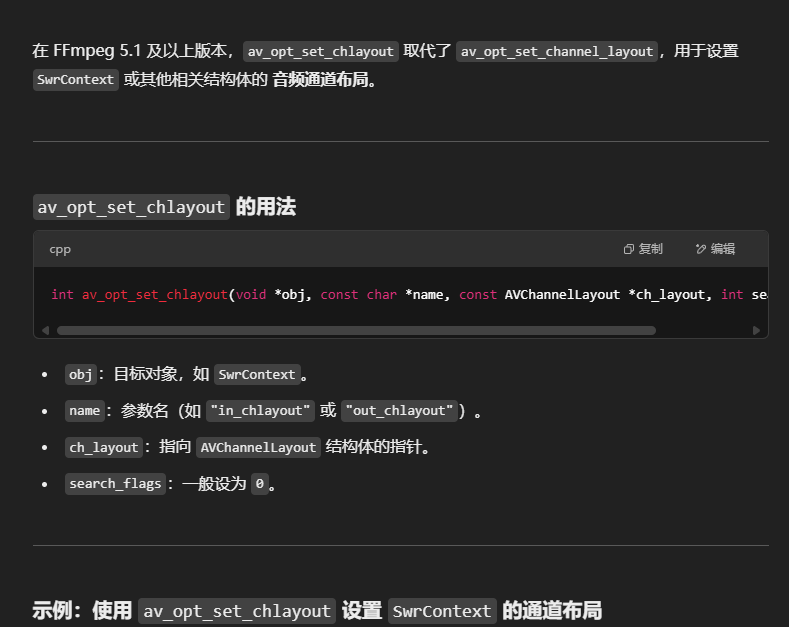Click the edit pencil icon in code header
The height and width of the screenshot is (627, 789).
pos(701,249)
